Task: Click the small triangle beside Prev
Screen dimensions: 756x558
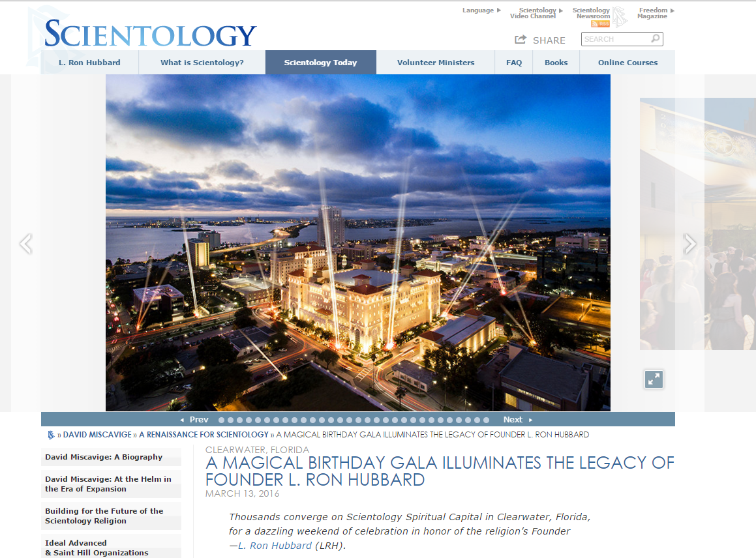Action: (182, 420)
